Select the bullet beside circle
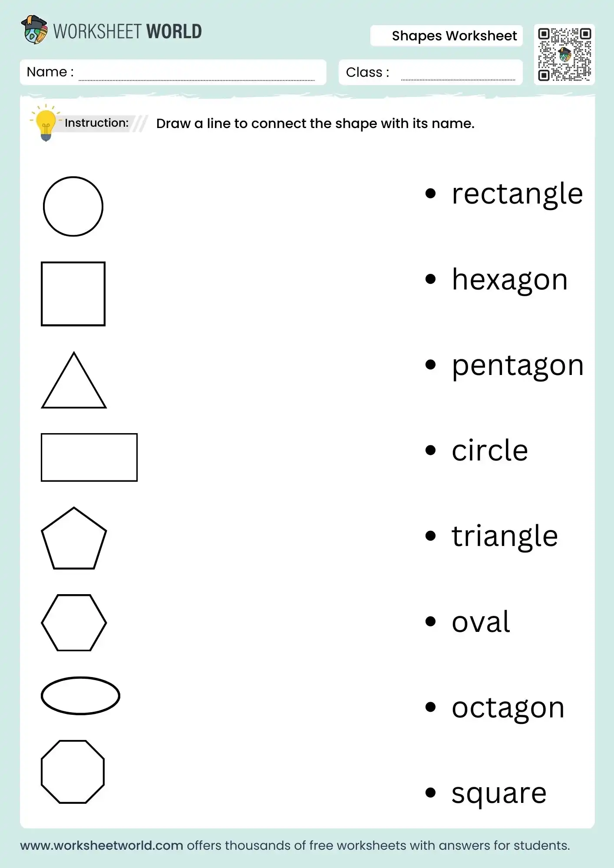 [430, 450]
